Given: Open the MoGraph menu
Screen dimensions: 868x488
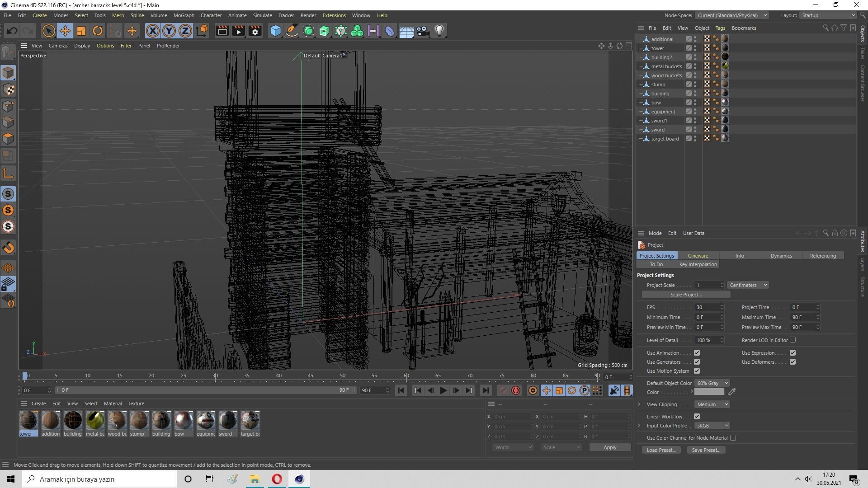Looking at the screenshot, I should click(184, 15).
